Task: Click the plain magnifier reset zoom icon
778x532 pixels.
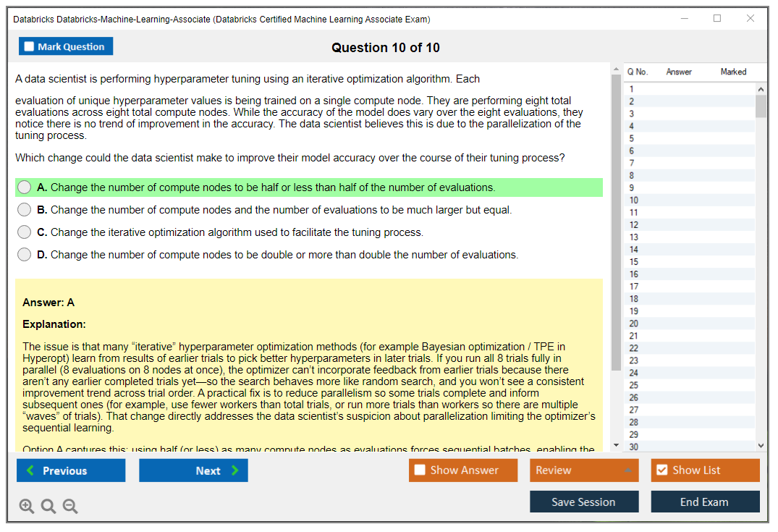Action: [x=48, y=506]
